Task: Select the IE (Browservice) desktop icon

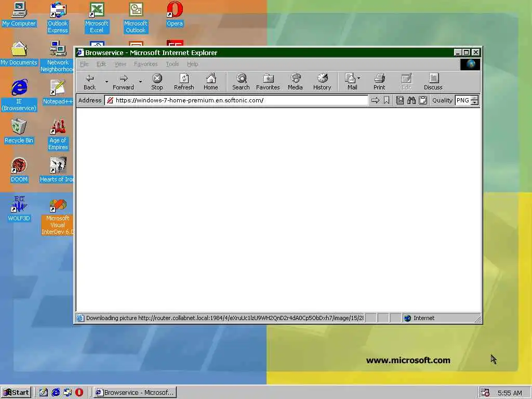Action: click(x=19, y=96)
